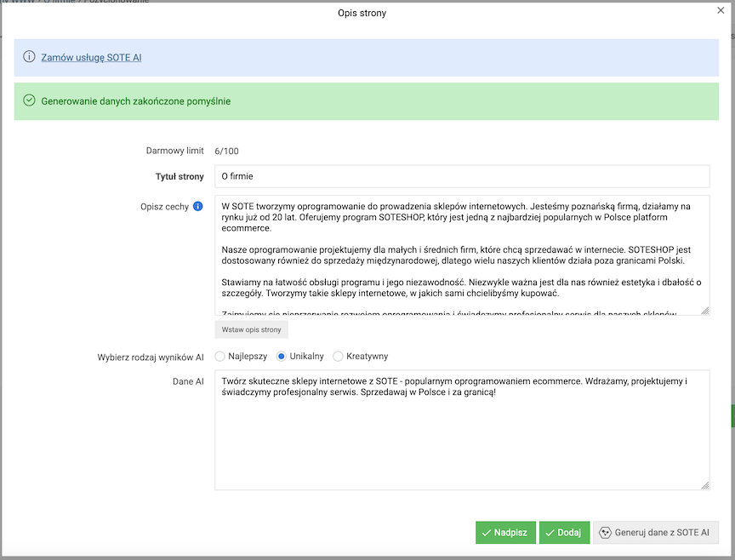Screen dimensions: 735x560
Task: Select the Unikalny radio option
Action: [x=282, y=357]
